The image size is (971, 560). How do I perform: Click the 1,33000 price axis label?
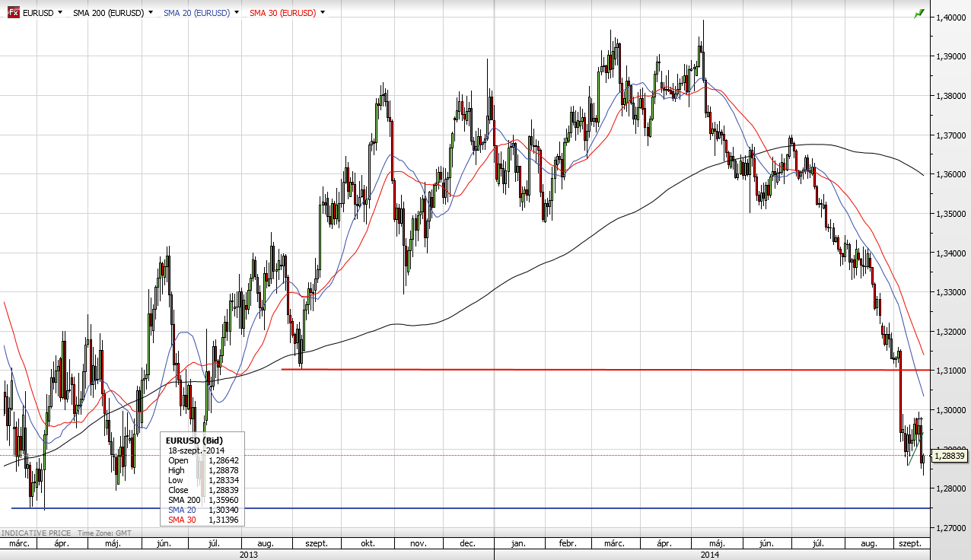950,292
